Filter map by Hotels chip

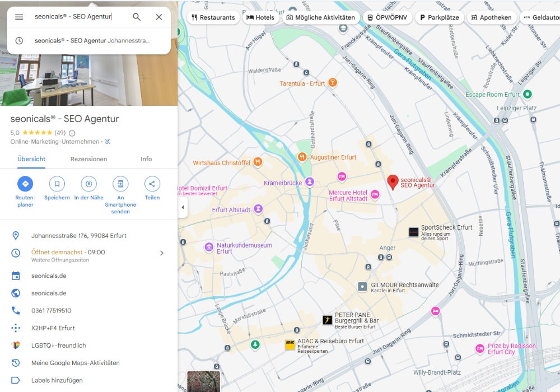point(261,17)
